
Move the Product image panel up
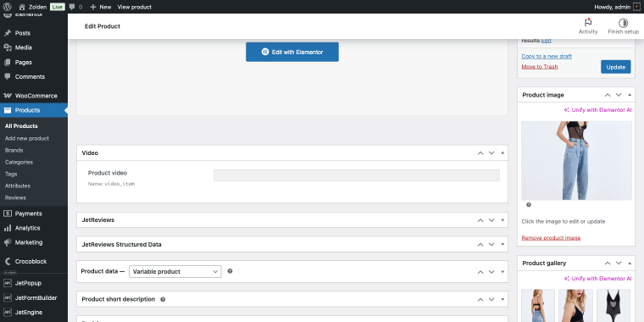[608, 95]
